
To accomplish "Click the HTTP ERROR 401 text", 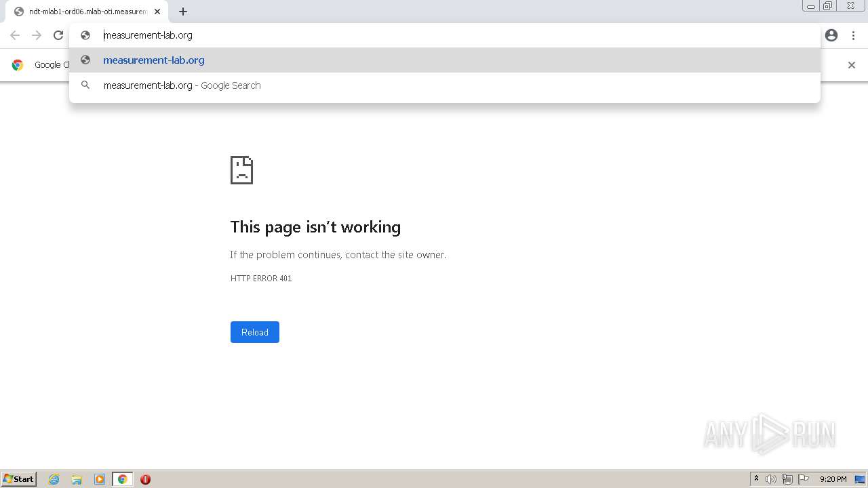I will (x=261, y=279).
